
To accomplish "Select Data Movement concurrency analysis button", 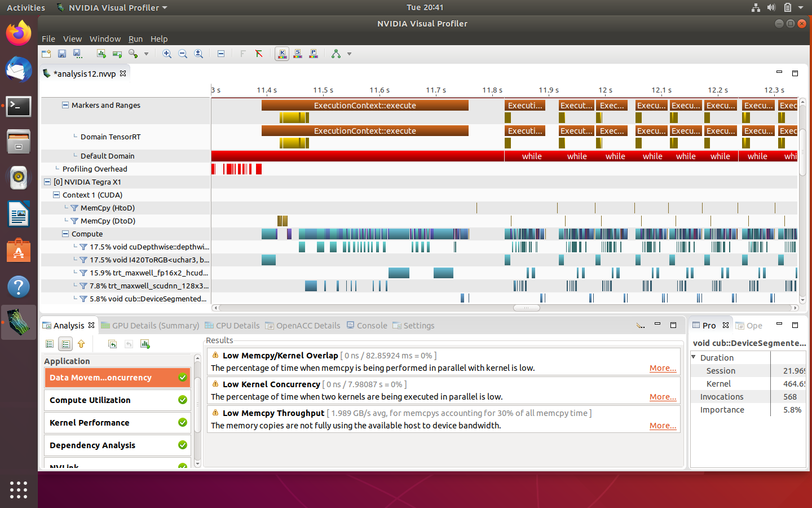I will click(x=117, y=378).
